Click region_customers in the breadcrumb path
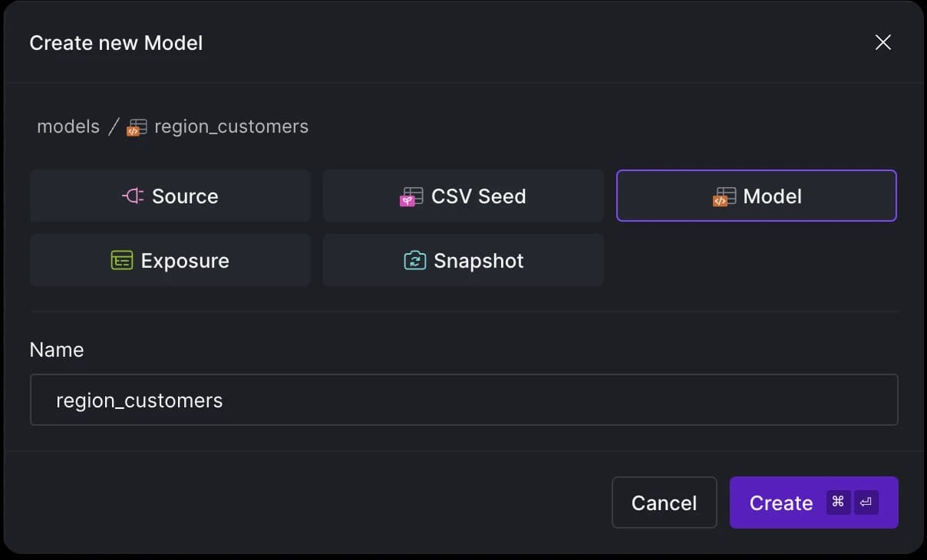 tap(231, 127)
